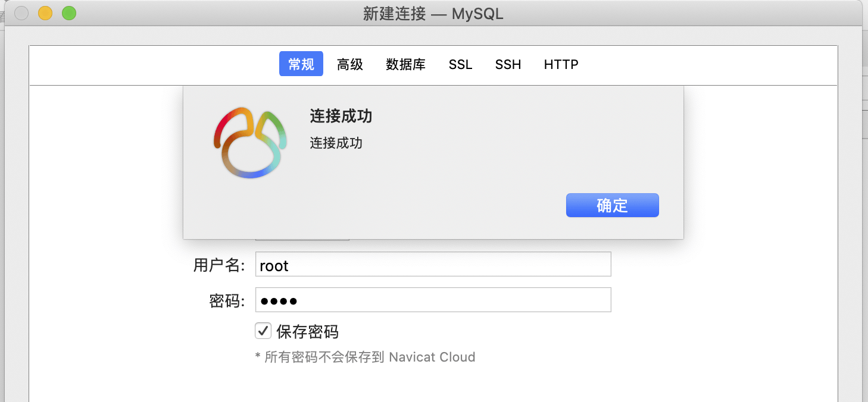Click the 用户名 field containing root
The width and height of the screenshot is (868, 402).
point(433,264)
